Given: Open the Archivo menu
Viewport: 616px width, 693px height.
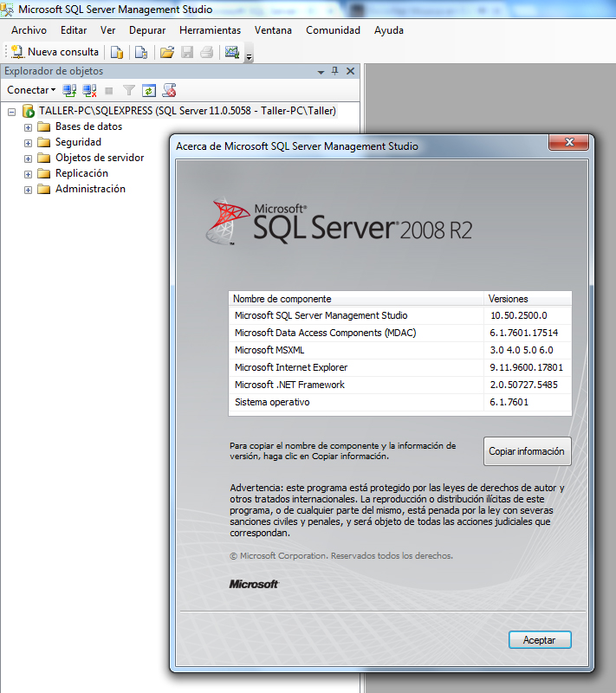Looking at the screenshot, I should (x=29, y=30).
